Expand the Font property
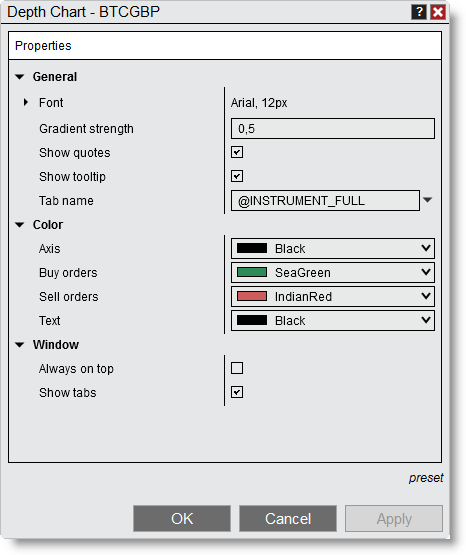The image size is (466, 555). (25, 103)
